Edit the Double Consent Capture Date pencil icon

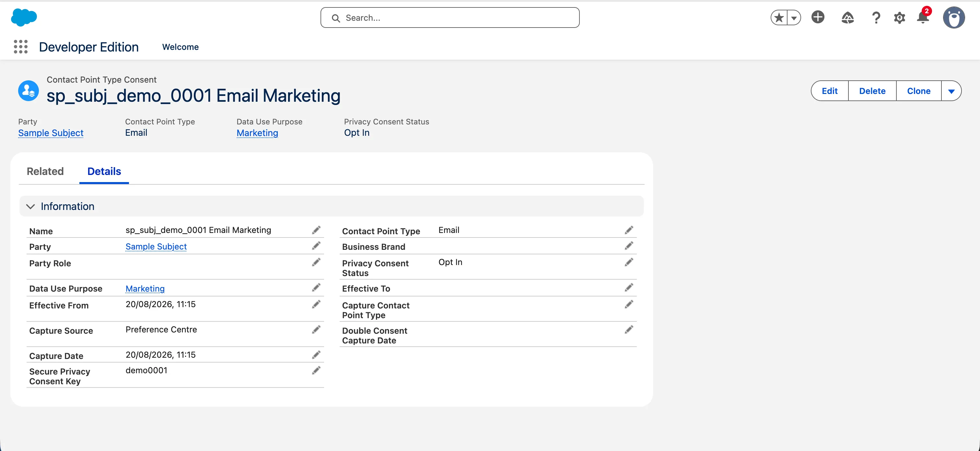[629, 329]
